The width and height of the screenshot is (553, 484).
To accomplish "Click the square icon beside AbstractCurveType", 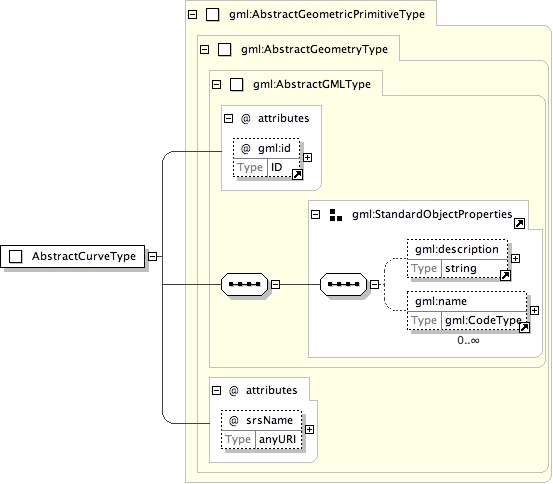I will click(16, 256).
